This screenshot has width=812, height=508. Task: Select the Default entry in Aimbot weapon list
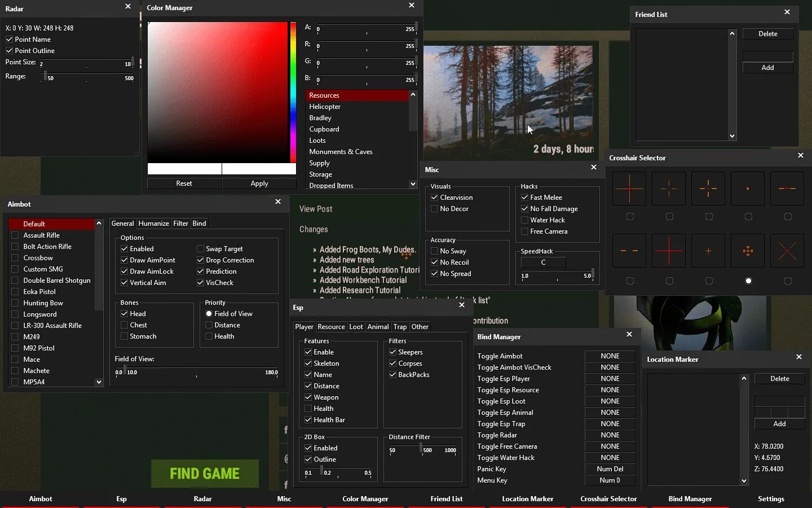tap(52, 224)
